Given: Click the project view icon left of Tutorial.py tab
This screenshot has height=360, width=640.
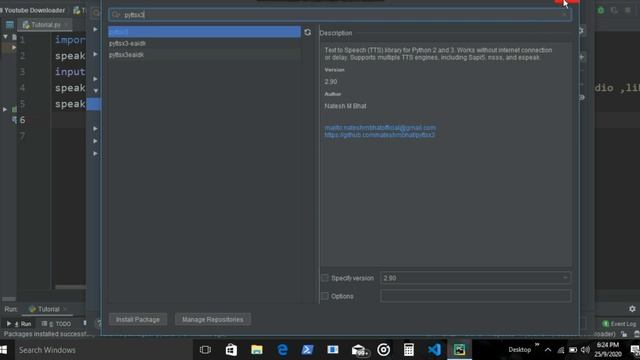Looking at the screenshot, I should tap(10, 25).
